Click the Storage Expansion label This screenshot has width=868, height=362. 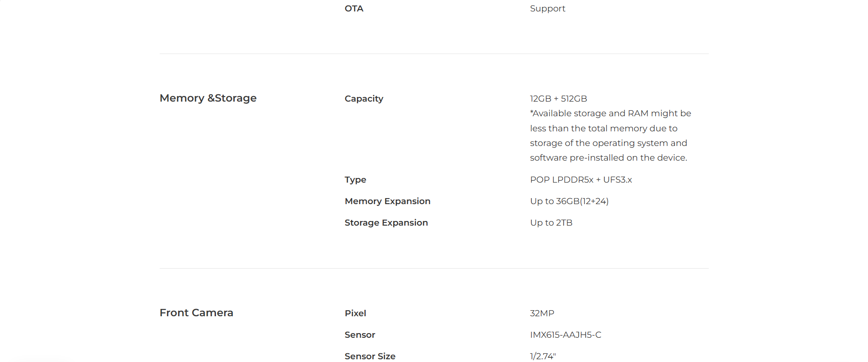coord(386,223)
